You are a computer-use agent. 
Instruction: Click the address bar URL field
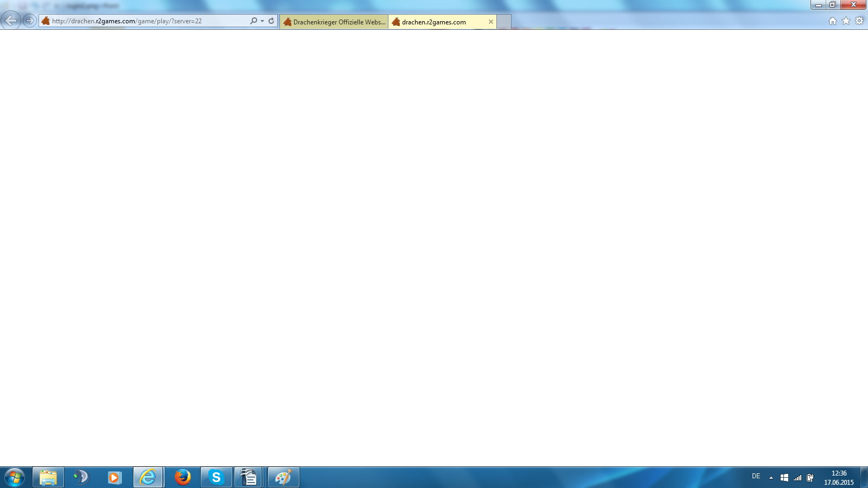click(146, 21)
